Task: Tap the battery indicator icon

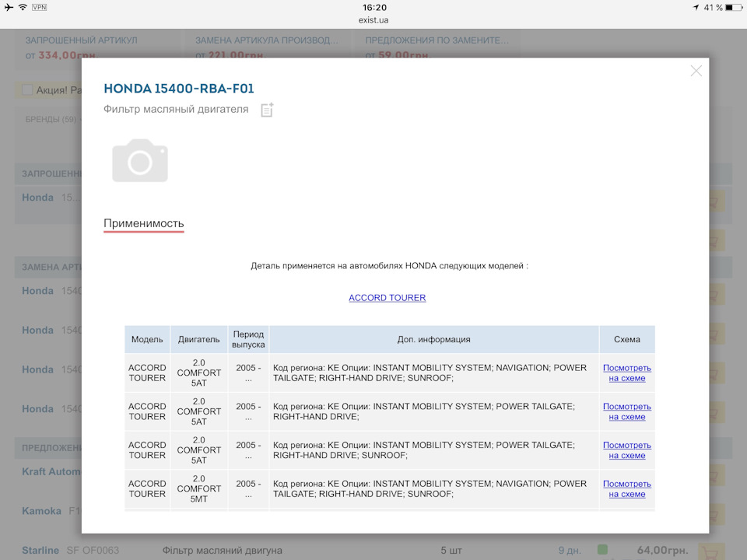Action: click(x=734, y=7)
